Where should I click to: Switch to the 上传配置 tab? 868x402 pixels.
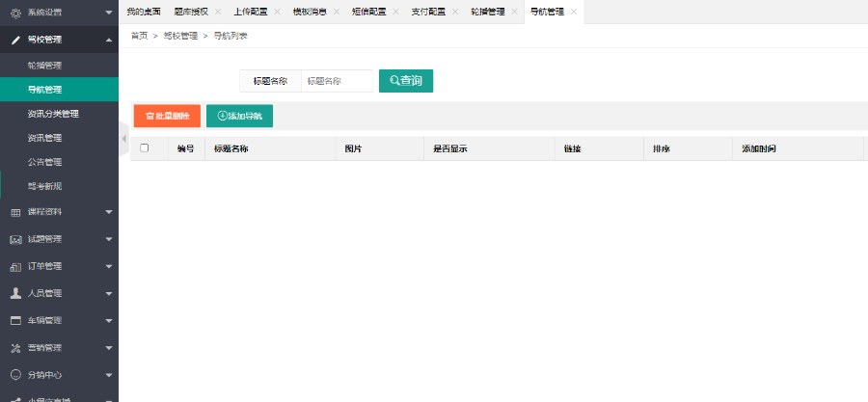(250, 12)
